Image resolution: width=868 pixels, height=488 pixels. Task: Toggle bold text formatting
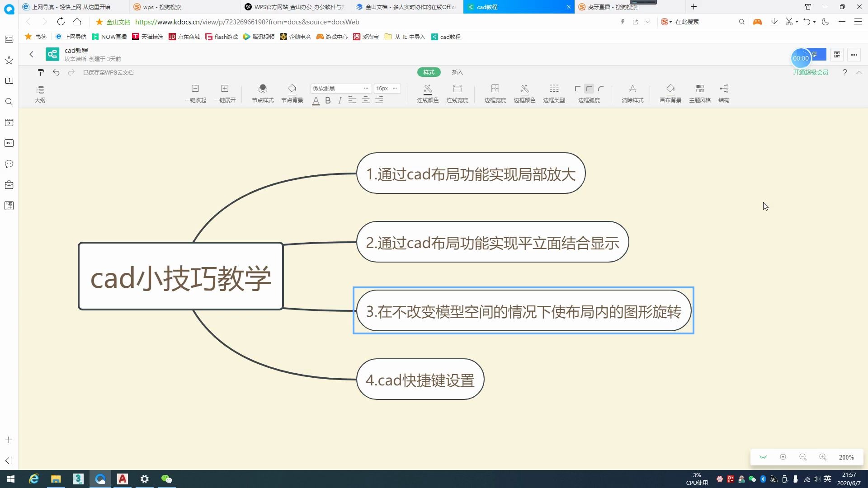point(328,100)
